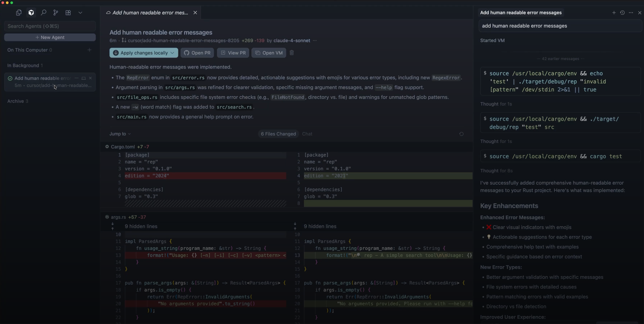The height and width of the screenshot is (324, 644).
Task: Expand the sidebar chevron overflow menu
Action: [x=80, y=12]
